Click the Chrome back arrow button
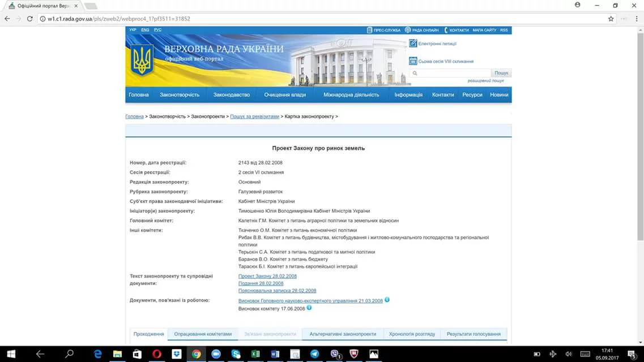The width and height of the screenshot is (644, 362). [x=7, y=19]
